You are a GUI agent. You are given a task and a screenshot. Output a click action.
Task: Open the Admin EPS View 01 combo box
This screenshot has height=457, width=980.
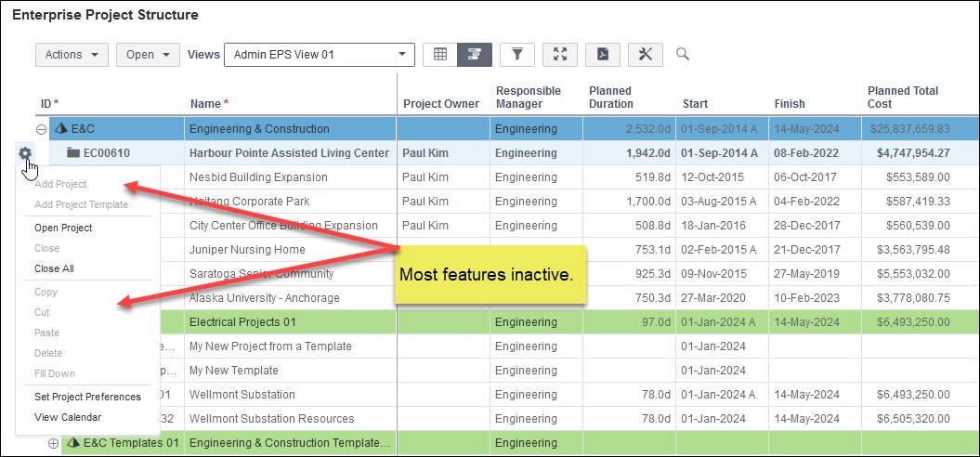click(x=320, y=55)
